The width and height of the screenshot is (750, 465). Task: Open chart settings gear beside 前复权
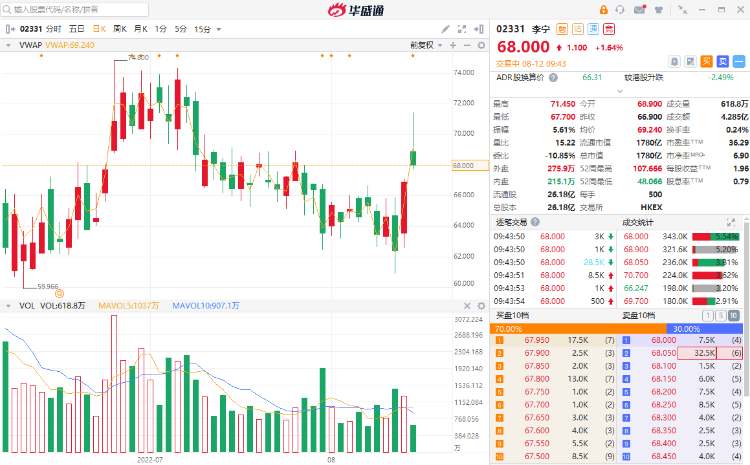coord(481,45)
